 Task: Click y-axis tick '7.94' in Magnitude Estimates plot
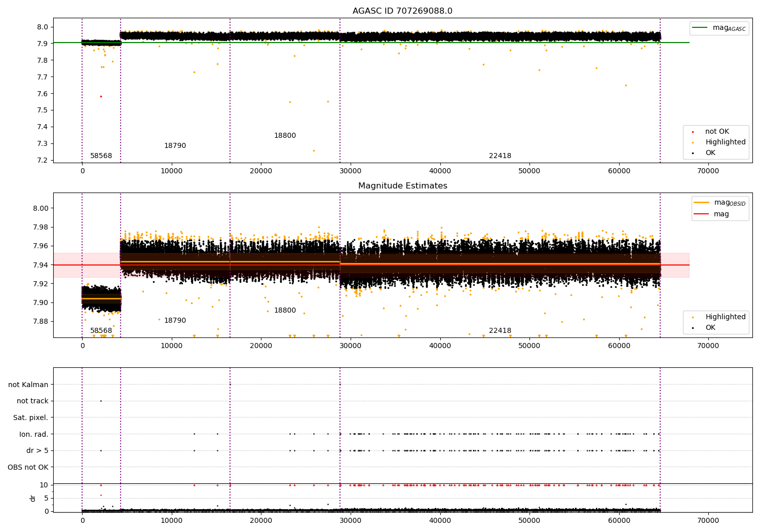coord(42,265)
